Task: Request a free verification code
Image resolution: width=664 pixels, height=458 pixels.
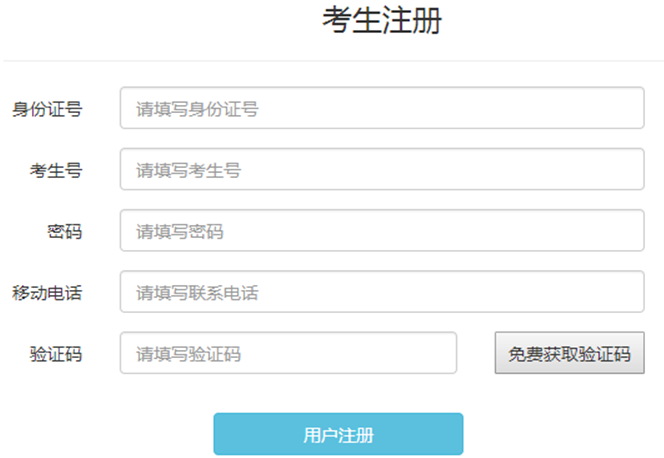Action: click(x=569, y=353)
